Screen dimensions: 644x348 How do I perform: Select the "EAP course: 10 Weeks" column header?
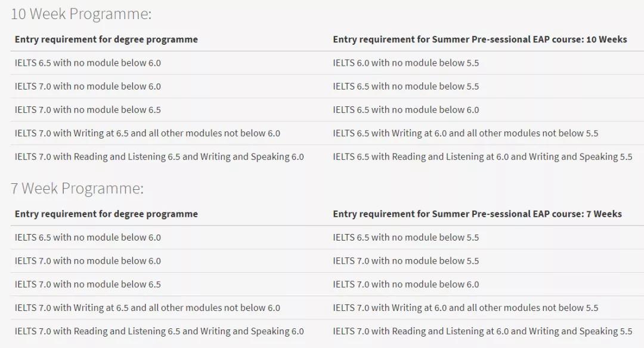pos(479,39)
